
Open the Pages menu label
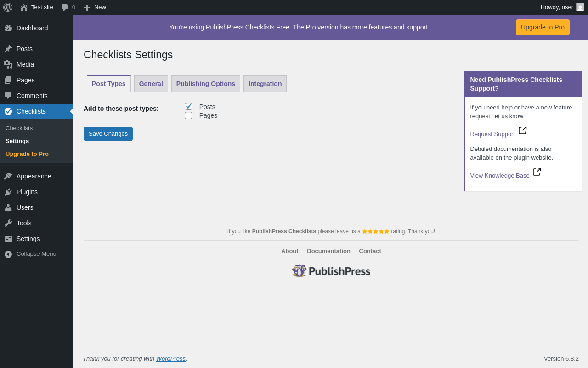pyautogui.click(x=26, y=80)
